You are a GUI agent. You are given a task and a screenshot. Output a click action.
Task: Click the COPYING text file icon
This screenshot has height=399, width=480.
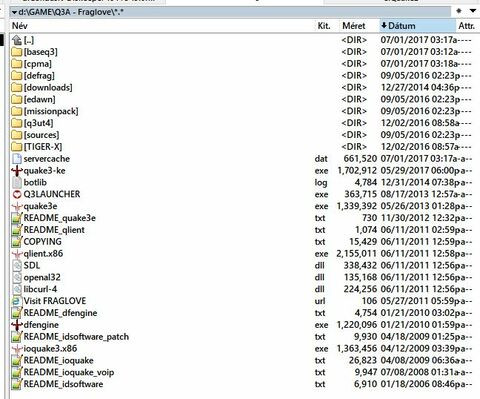(x=17, y=242)
